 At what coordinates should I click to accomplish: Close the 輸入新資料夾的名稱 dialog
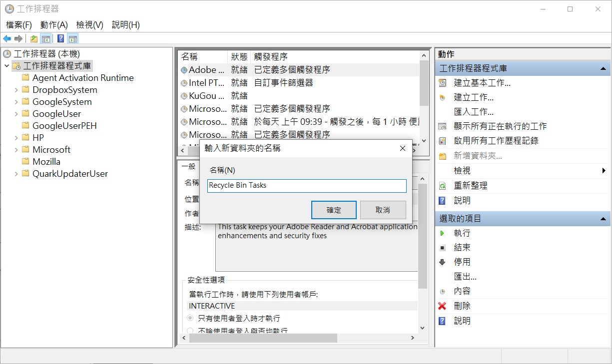click(402, 148)
